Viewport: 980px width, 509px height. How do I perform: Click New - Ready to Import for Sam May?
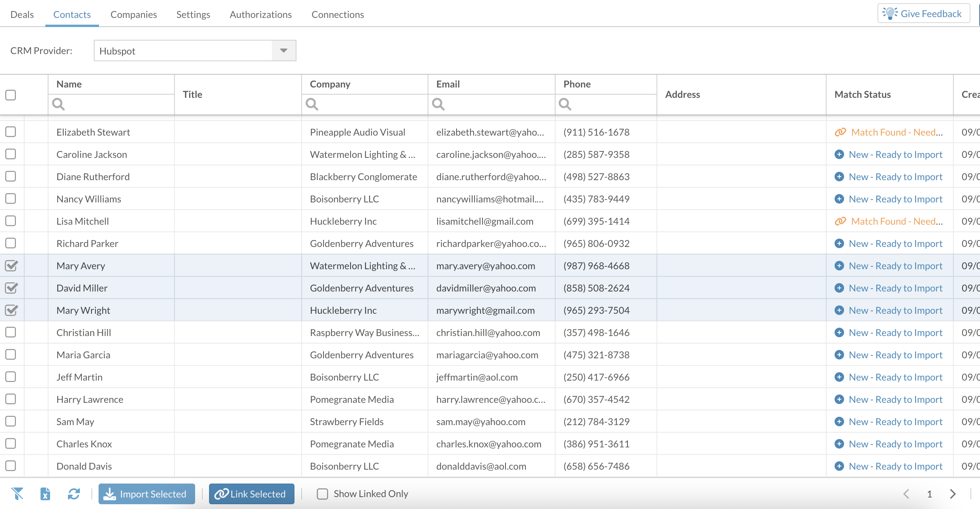(x=895, y=422)
